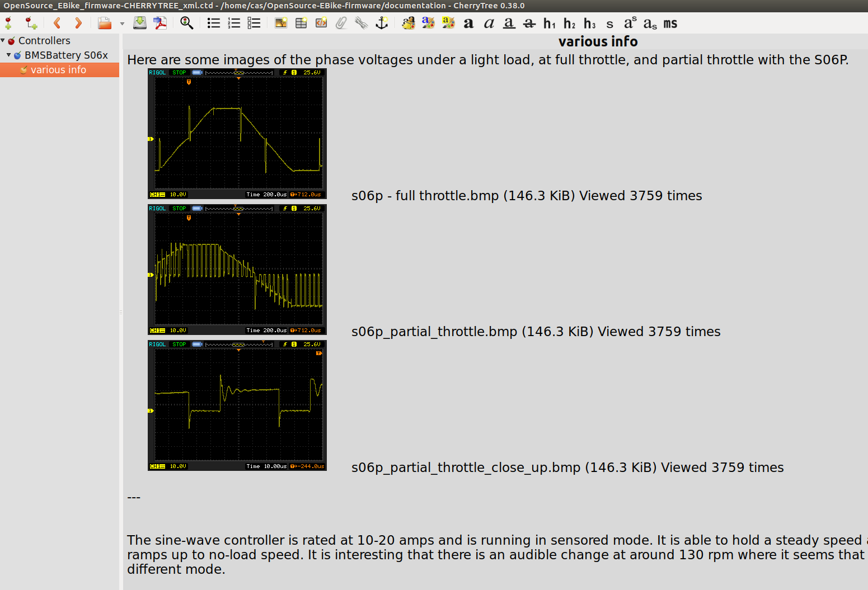Image resolution: width=868 pixels, height=590 pixels.
Task: Apply heading 1 style
Action: 550,23
